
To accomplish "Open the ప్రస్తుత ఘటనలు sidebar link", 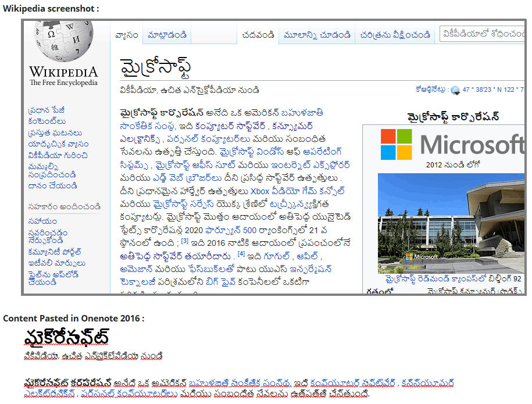I will pos(55,133).
